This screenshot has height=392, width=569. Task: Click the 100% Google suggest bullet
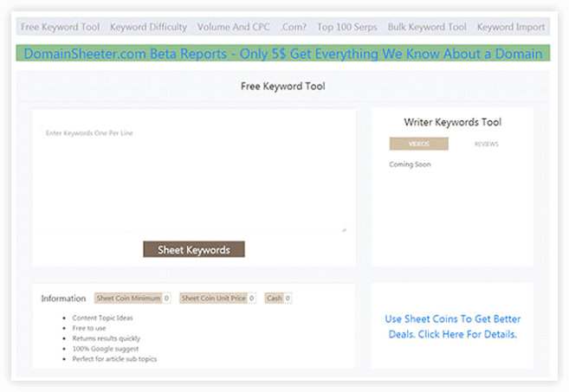(106, 349)
